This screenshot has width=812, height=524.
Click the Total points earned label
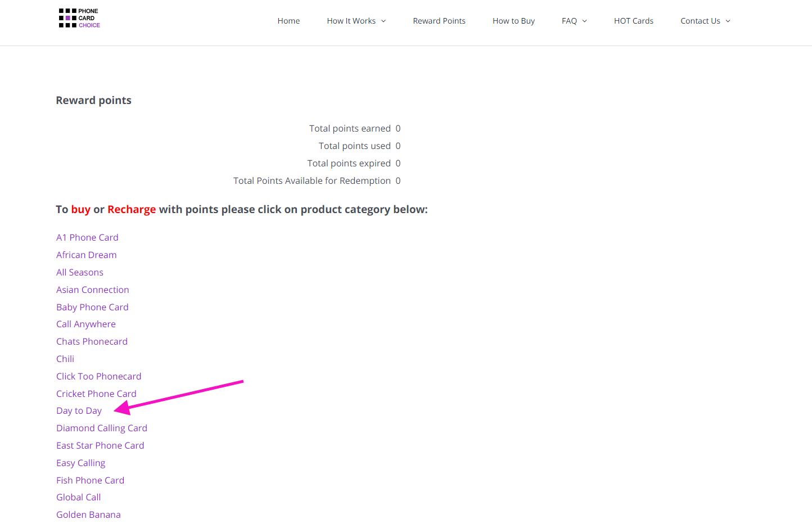350,128
